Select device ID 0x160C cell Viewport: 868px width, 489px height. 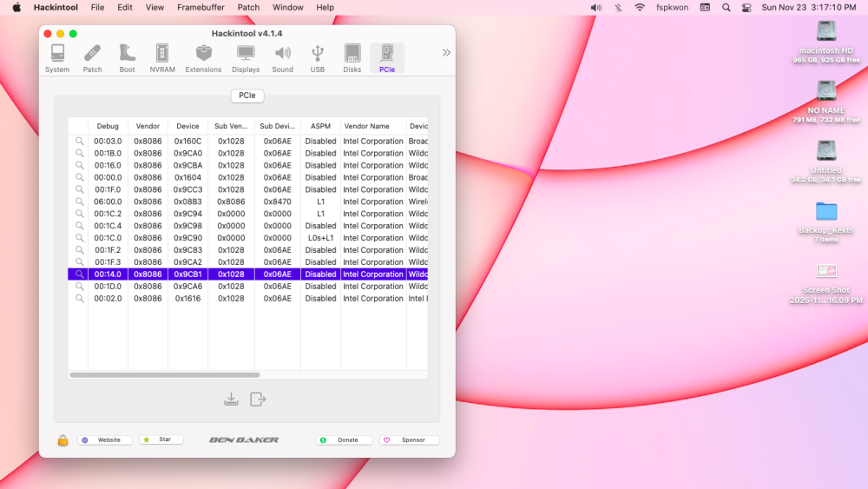[187, 142]
